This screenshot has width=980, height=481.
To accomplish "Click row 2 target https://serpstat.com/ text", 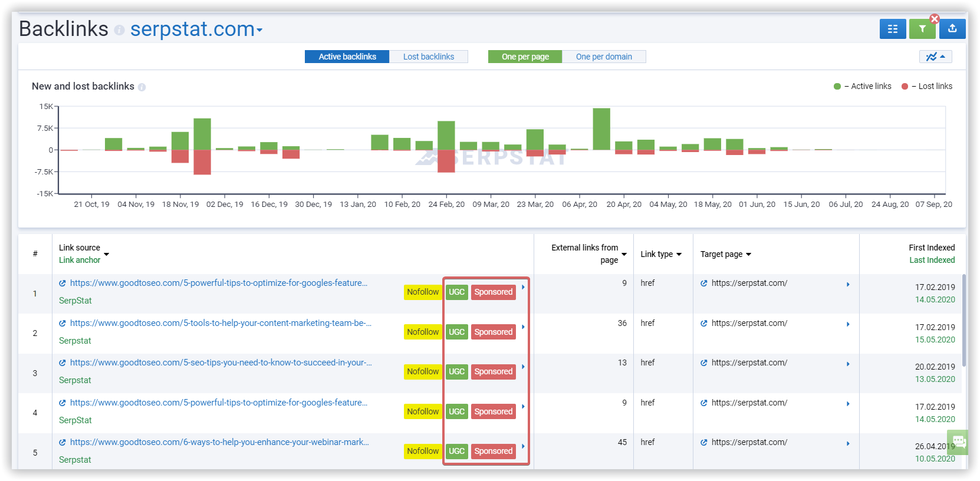I will [749, 323].
